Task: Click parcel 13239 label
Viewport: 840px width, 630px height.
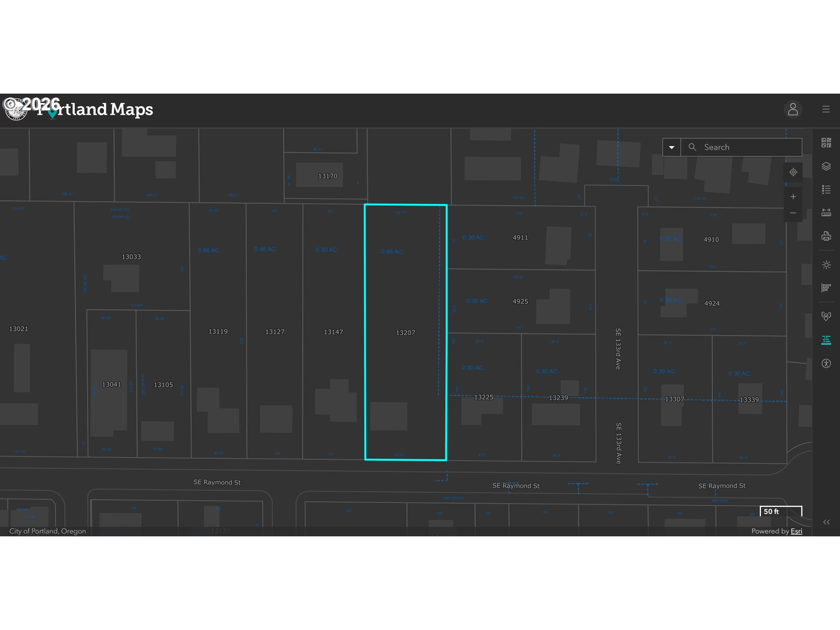Action: [558, 398]
